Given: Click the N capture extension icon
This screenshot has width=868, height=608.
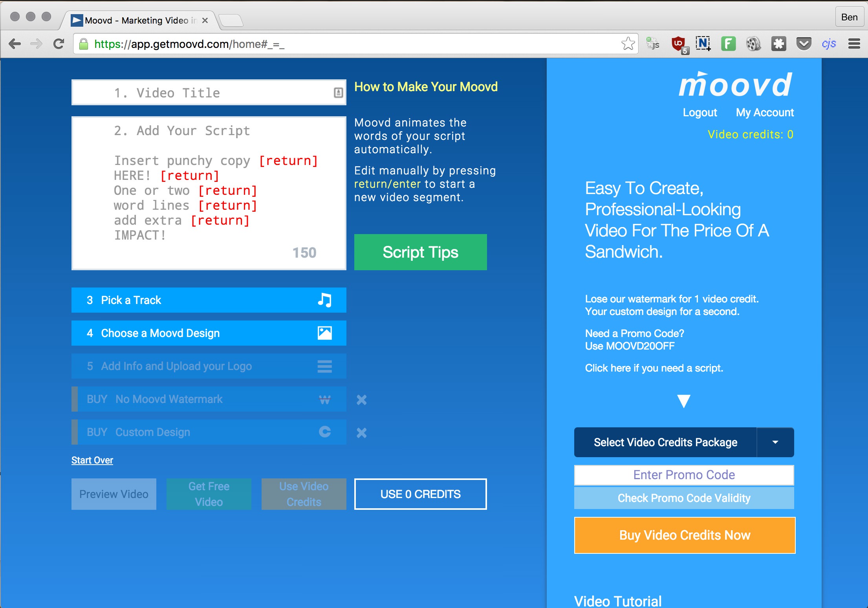Looking at the screenshot, I should click(x=703, y=44).
